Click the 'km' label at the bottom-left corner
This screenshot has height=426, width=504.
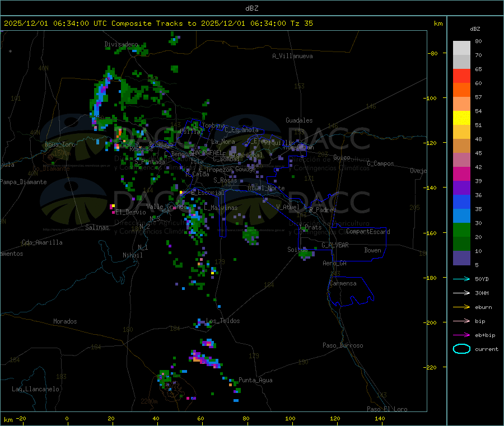tap(8, 420)
